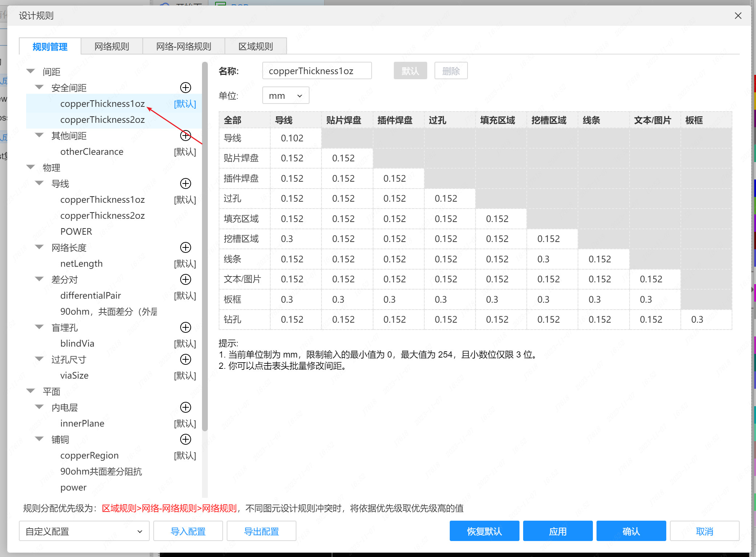
Task: Add a new 其他间距 rule
Action: [x=186, y=136]
